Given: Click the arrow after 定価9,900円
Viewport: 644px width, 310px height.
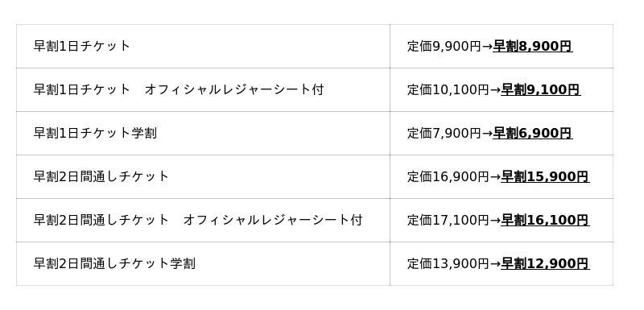Looking at the screenshot, I should tap(487, 47).
